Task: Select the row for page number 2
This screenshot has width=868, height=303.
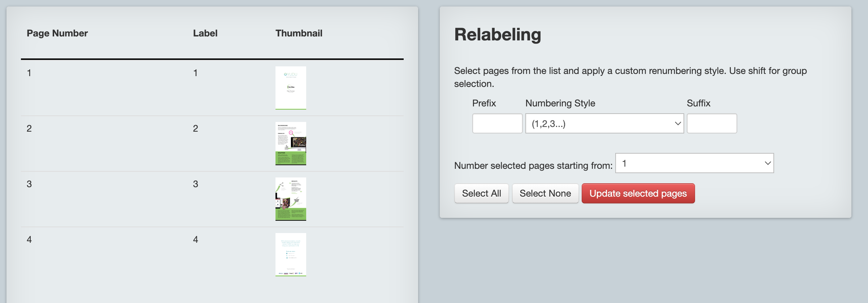Action: click(x=212, y=144)
